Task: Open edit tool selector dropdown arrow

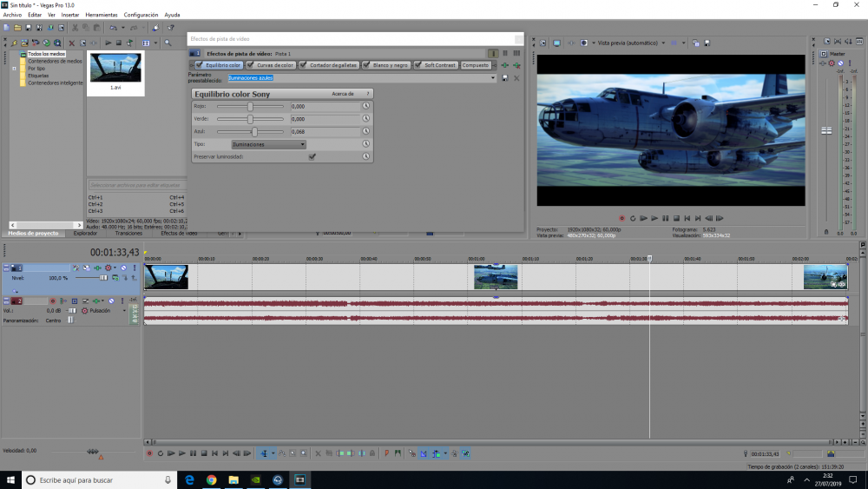Action: (273, 453)
